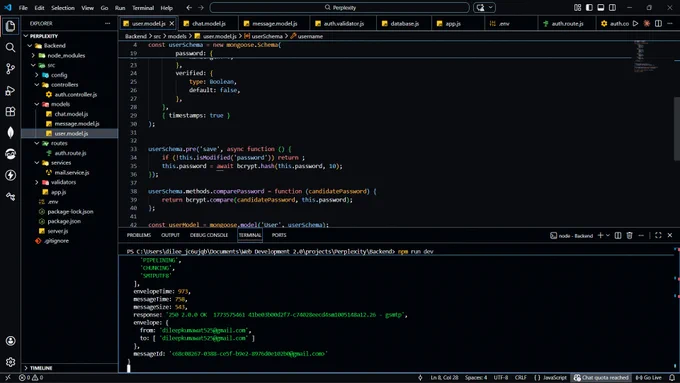
Task: Click Go Live in status bar
Action: pos(649,378)
